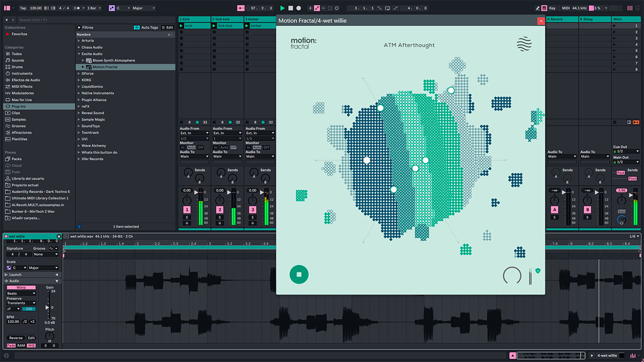Open Cue Out dropdown on Main track
The image size is (644, 362).
pos(626,151)
